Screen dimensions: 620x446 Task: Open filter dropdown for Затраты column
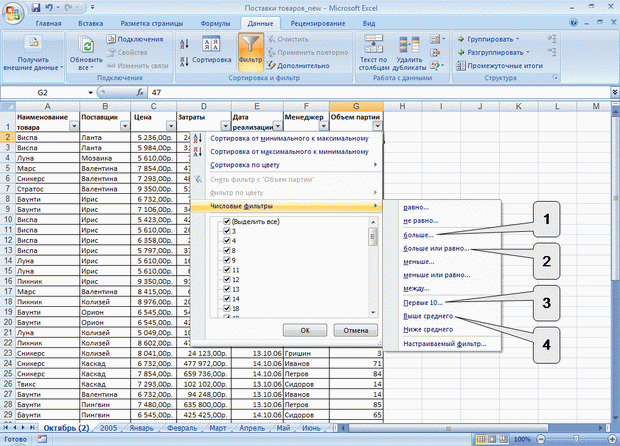(225, 126)
